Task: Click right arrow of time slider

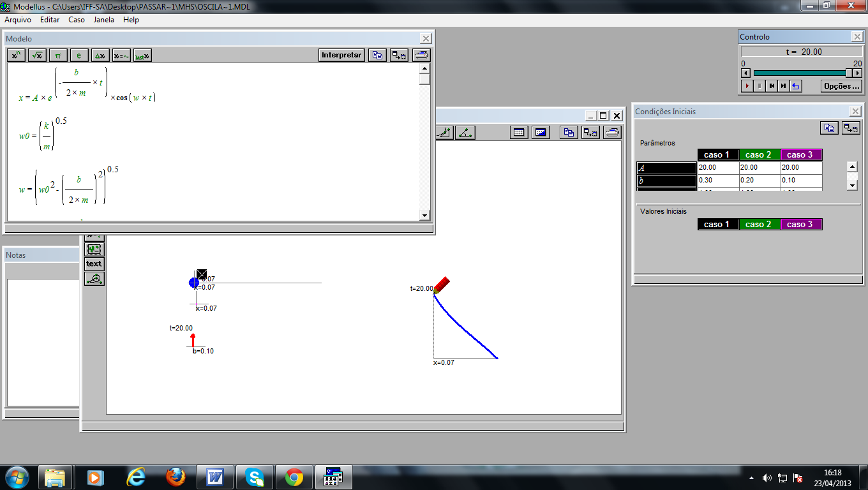Action: click(858, 73)
